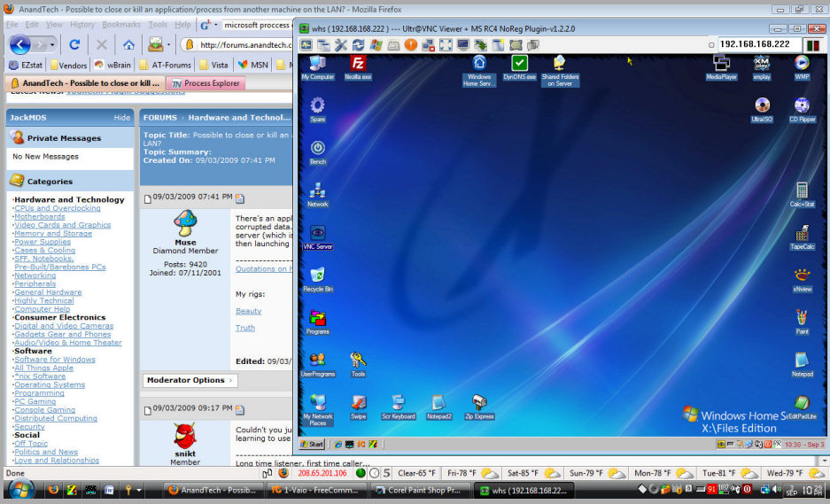
Task: Click VNC connection options wrench icon
Action: coord(341,45)
